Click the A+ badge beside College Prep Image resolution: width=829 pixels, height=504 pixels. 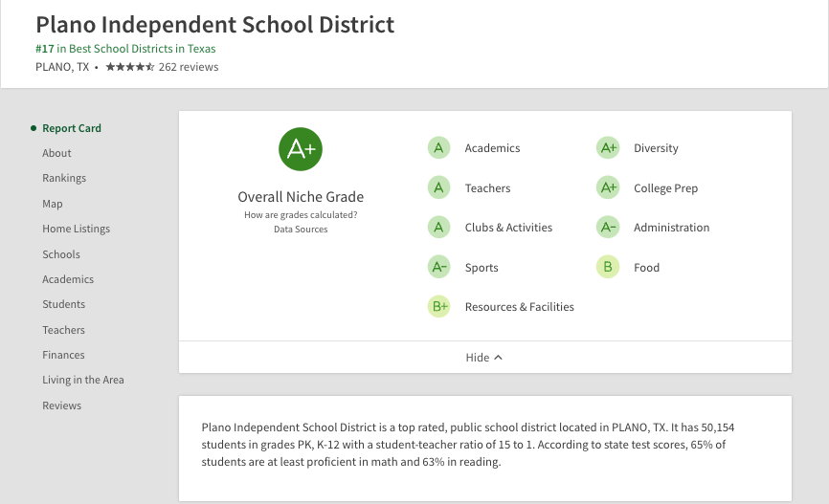pyautogui.click(x=608, y=187)
